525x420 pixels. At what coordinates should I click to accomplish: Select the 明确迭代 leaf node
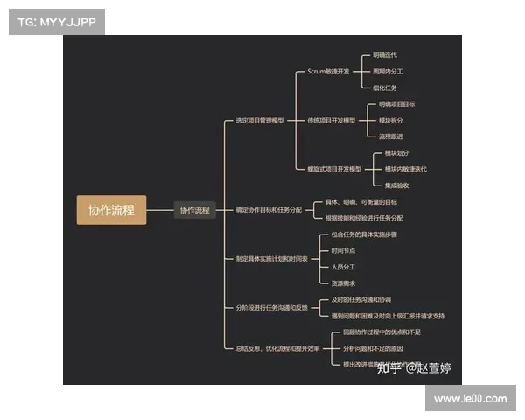pos(385,55)
